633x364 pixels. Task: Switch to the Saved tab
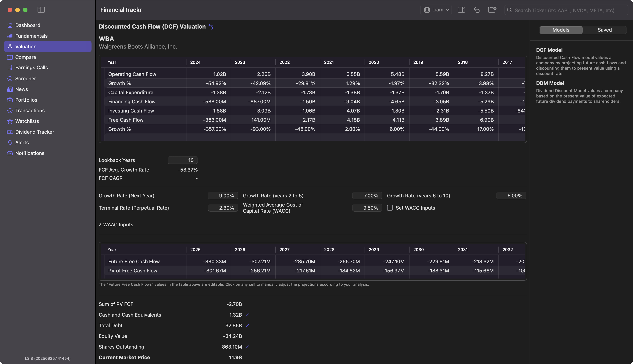point(604,30)
